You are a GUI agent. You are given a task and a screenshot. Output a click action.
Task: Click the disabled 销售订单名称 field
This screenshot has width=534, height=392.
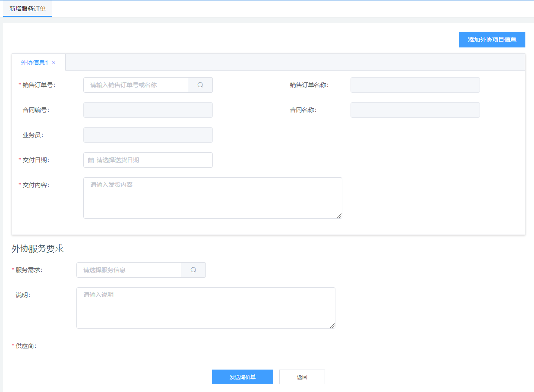[x=415, y=85]
